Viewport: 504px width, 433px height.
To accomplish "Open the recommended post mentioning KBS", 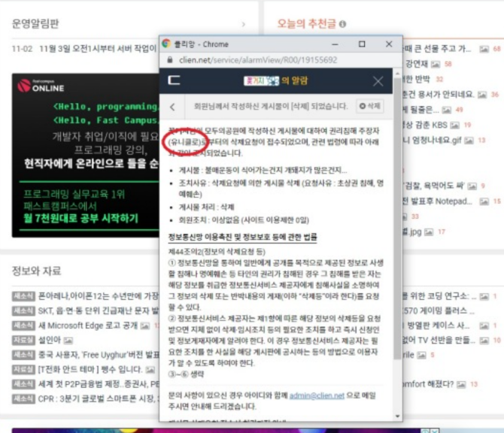I will [x=425, y=125].
